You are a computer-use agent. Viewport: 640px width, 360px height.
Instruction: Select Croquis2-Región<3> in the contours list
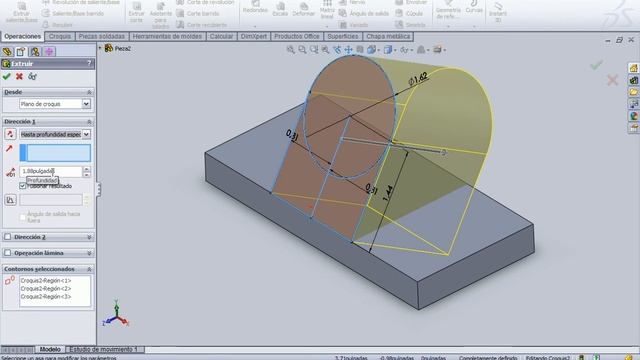pos(46,297)
